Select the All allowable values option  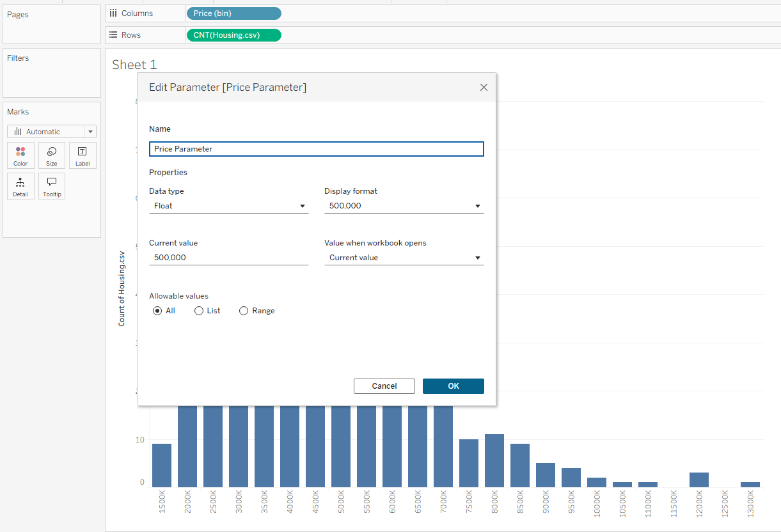157,311
